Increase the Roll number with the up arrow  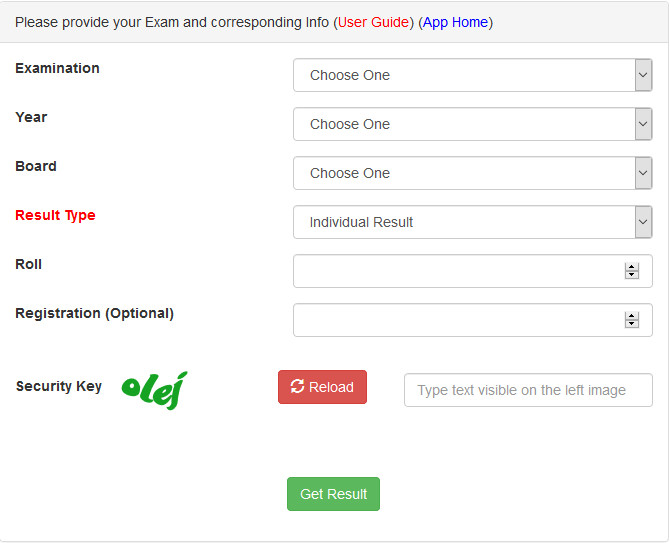click(x=631, y=267)
